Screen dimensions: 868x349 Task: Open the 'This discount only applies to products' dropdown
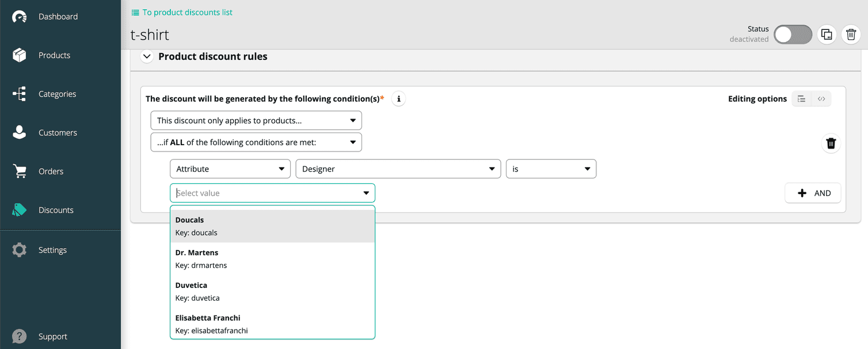(x=256, y=120)
